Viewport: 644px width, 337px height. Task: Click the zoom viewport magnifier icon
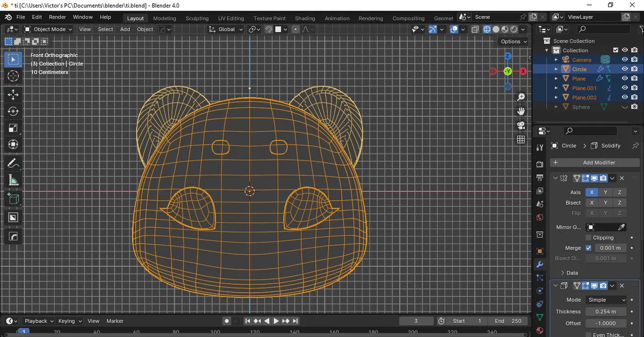click(521, 97)
